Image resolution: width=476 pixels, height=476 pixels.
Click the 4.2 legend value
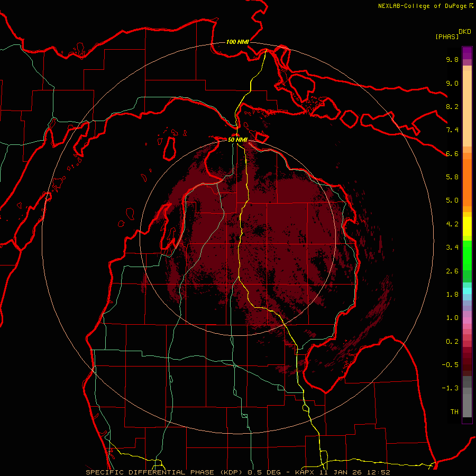click(x=452, y=224)
